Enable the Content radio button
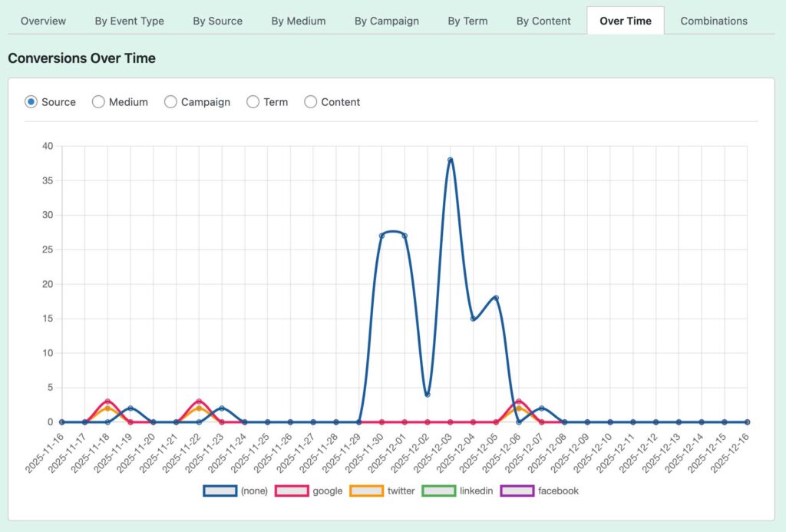This screenshot has height=532, width=786. coord(311,101)
